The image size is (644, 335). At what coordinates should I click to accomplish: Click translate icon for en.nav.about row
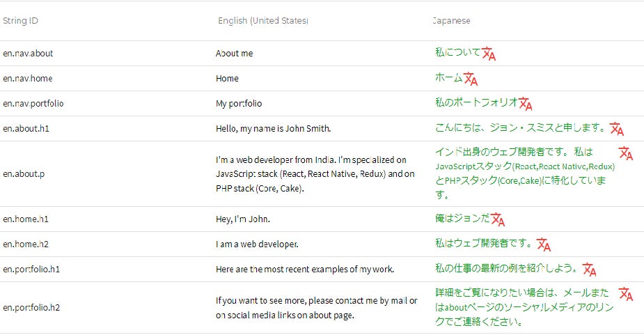pyautogui.click(x=489, y=54)
